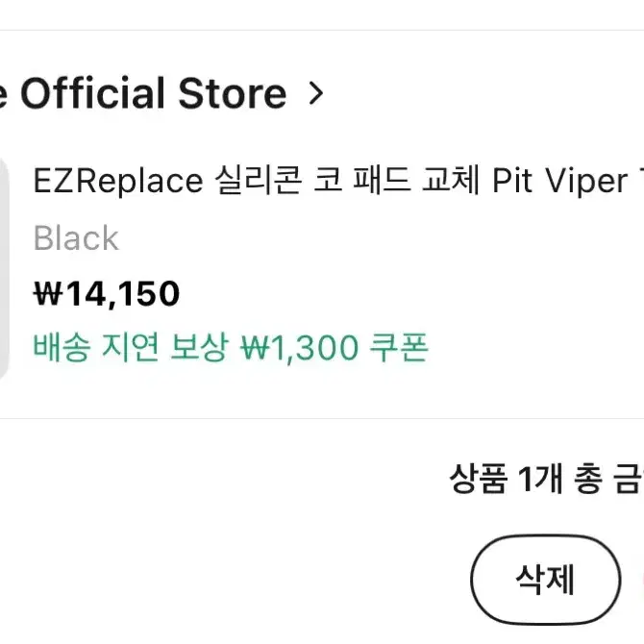Image resolution: width=644 pixels, height=644 pixels.
Task: Click the 쿠폰 word in green notice
Action: [x=399, y=347]
